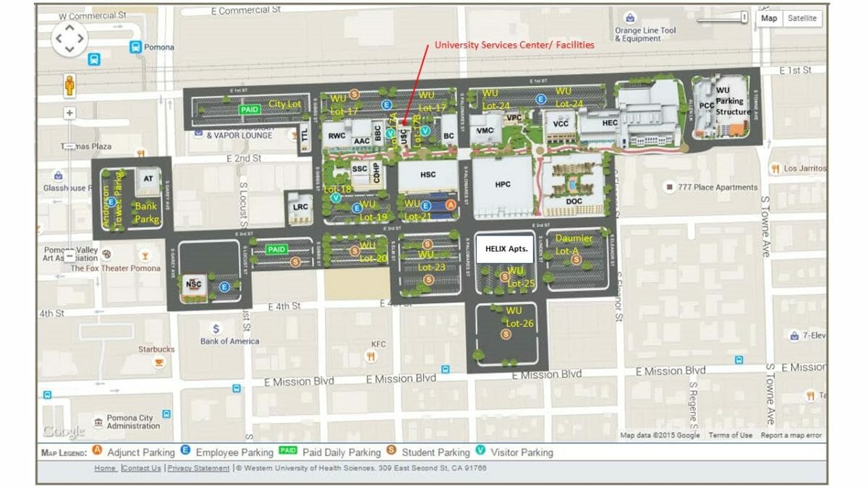This screenshot has height=488, width=868.
Task: Select the Employee parking marker in Lot-24
Action: tap(540, 100)
